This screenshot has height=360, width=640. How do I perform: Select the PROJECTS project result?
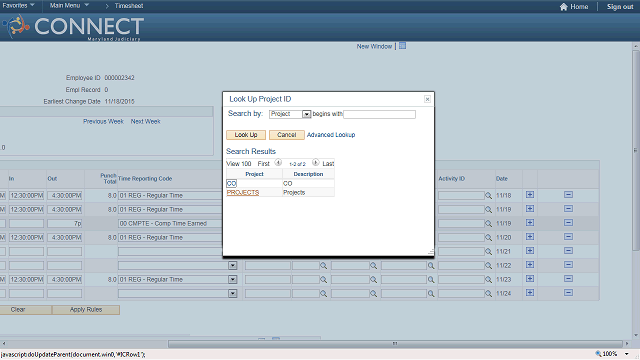pos(243,193)
